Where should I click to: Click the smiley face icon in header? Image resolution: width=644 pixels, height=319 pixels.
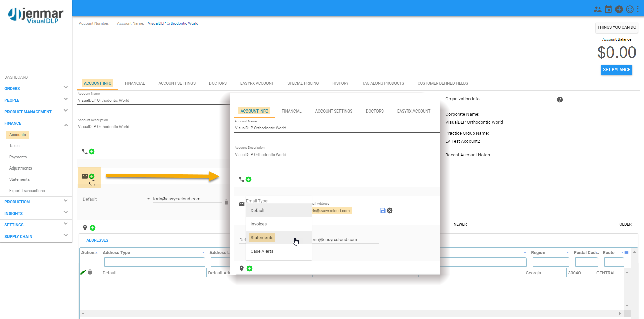pyautogui.click(x=630, y=9)
